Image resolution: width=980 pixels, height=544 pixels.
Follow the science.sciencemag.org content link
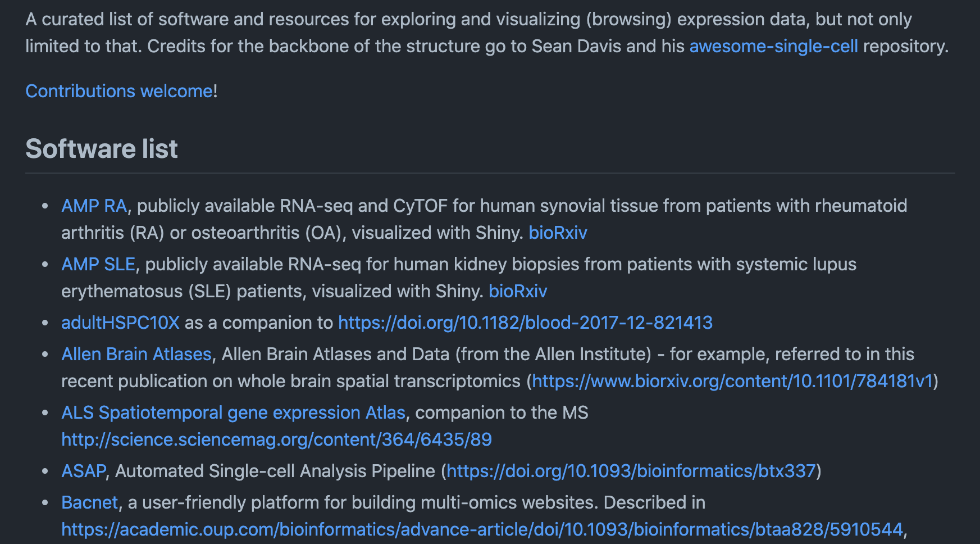coord(276,439)
